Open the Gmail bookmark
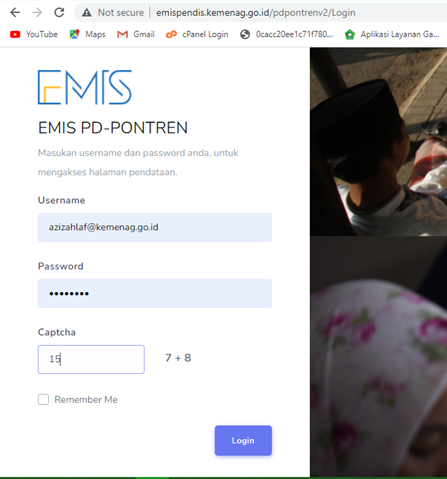Image resolution: width=447 pixels, height=479 pixels. point(136,34)
